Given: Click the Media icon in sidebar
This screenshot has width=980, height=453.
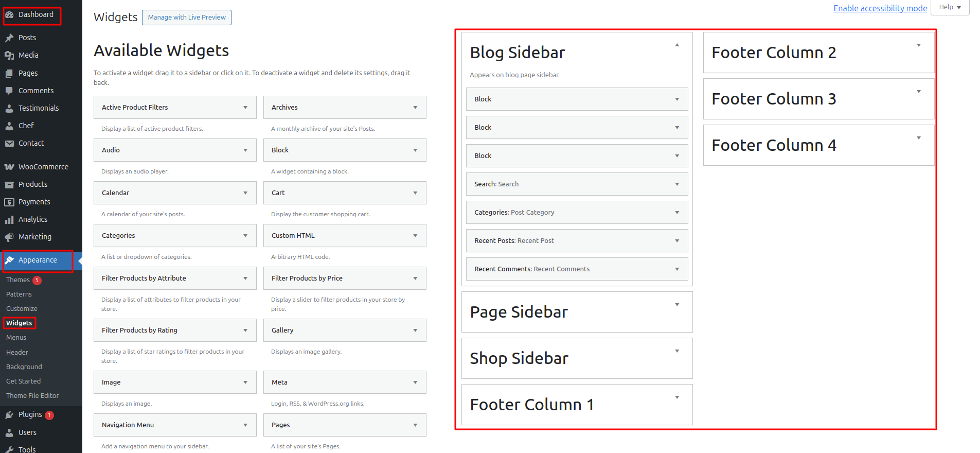Looking at the screenshot, I should click(x=9, y=55).
